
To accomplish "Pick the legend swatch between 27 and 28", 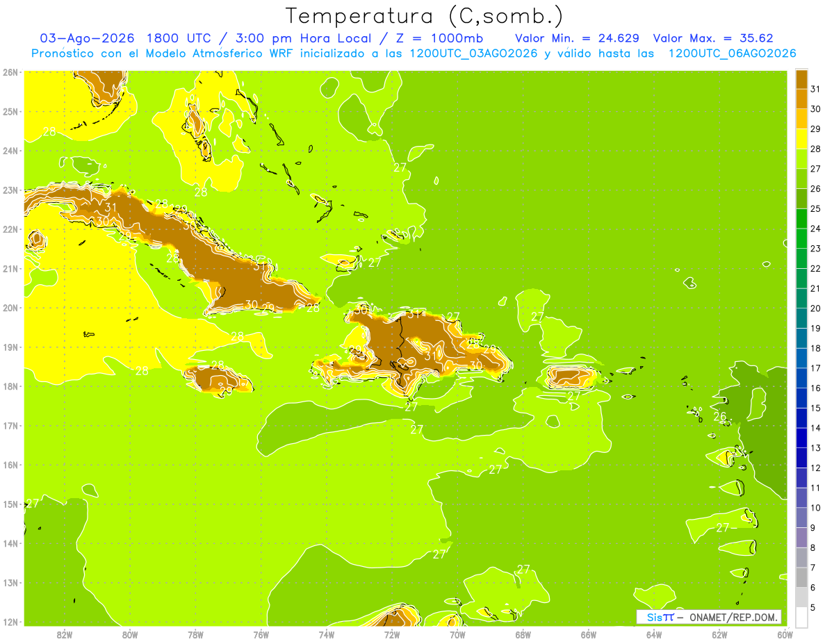I will tap(801, 158).
